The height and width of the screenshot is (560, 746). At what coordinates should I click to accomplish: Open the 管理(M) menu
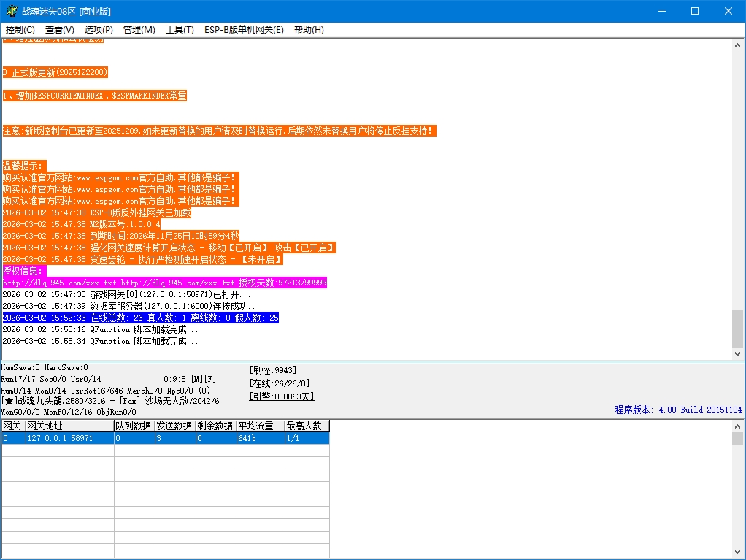click(139, 30)
